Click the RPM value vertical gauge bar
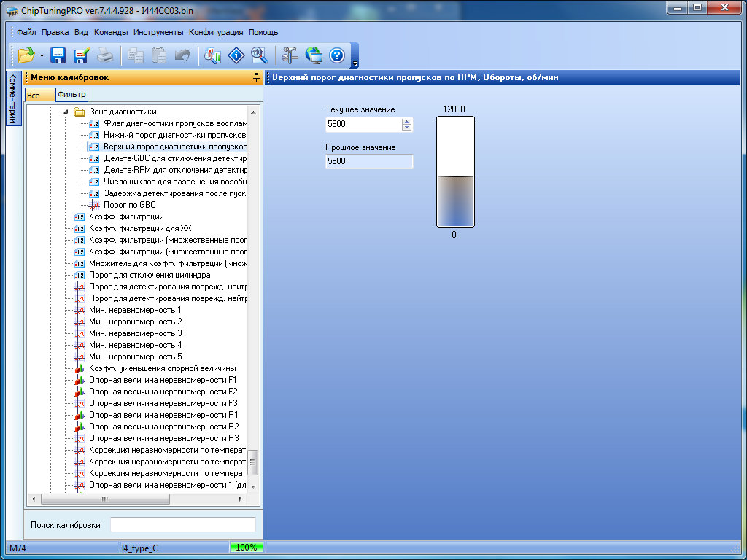747x560 pixels. [455, 172]
